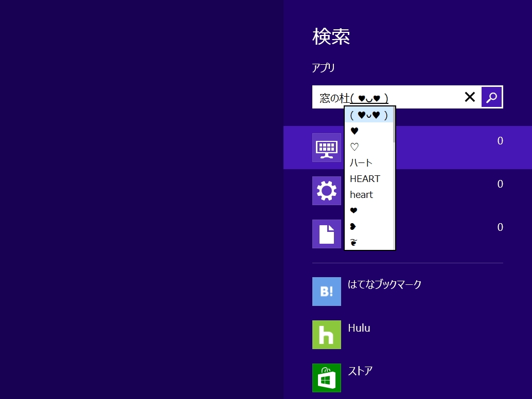The height and width of the screenshot is (399, 532).
Task: Run the search with the magnifier button
Action: click(x=491, y=97)
